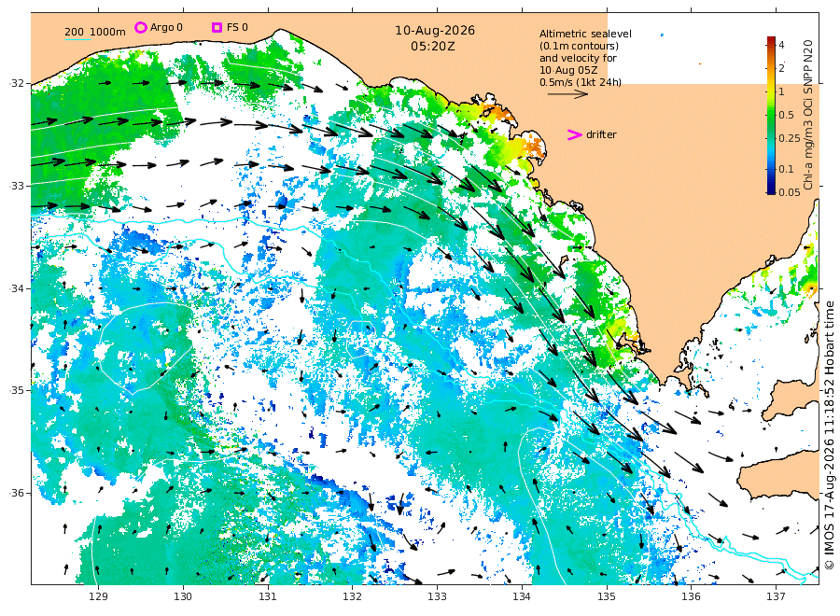Click longitude axis label 131
The width and height of the screenshot is (840, 616).
coord(267,596)
